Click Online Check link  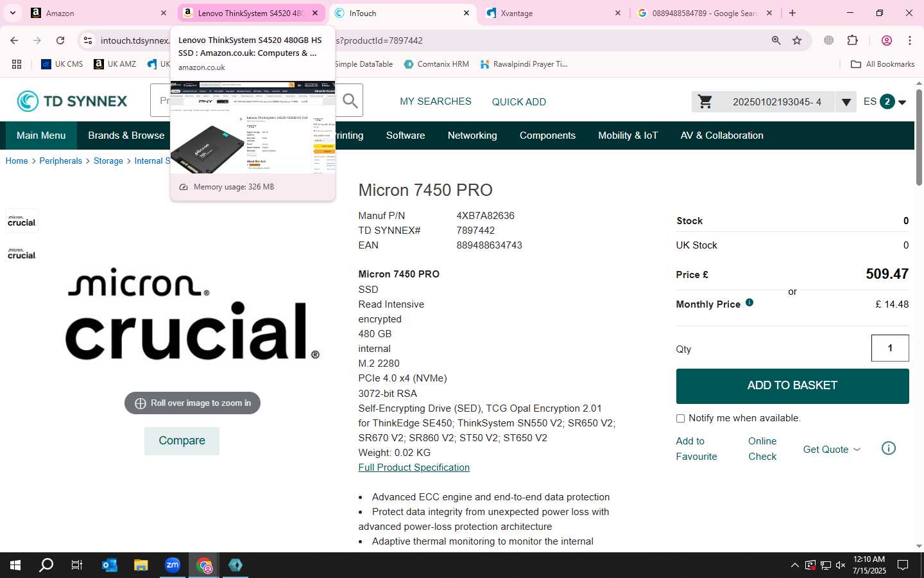(x=762, y=449)
